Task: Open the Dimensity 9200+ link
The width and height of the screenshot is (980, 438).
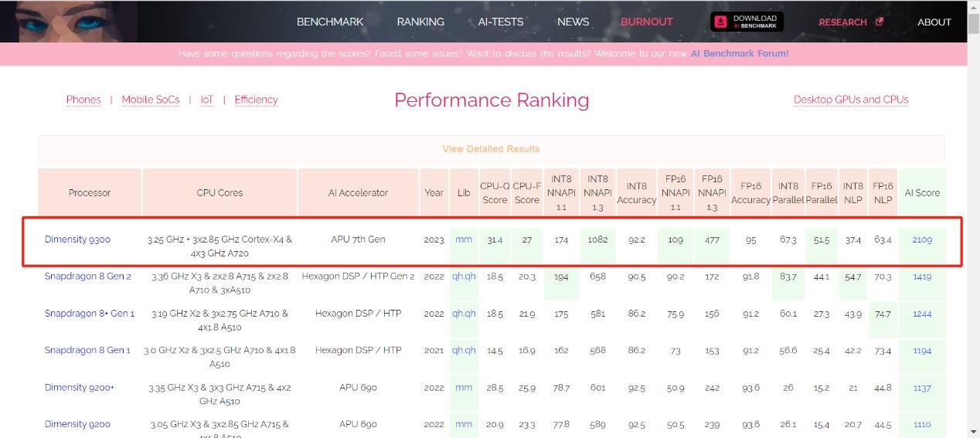Action: (80, 388)
